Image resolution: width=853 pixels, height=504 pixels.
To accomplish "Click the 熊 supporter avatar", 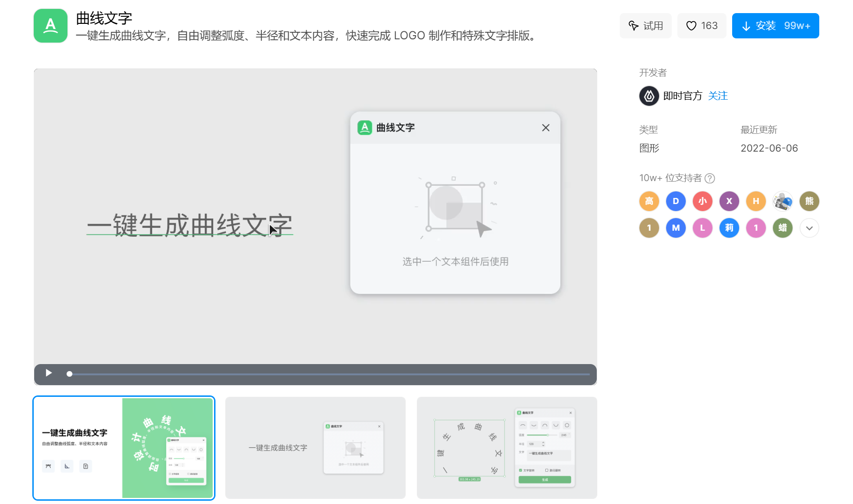I will [809, 201].
